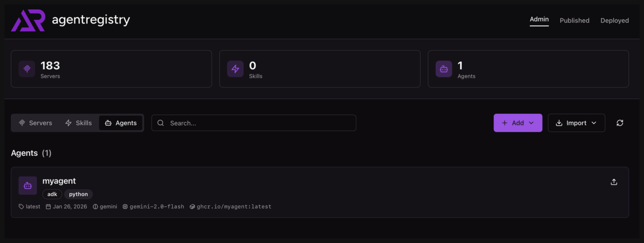Click the python tag badge
This screenshot has width=644, height=243.
point(78,194)
